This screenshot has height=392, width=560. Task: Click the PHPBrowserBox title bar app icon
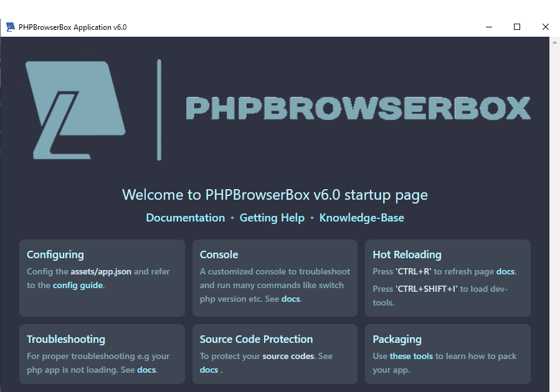(x=11, y=27)
